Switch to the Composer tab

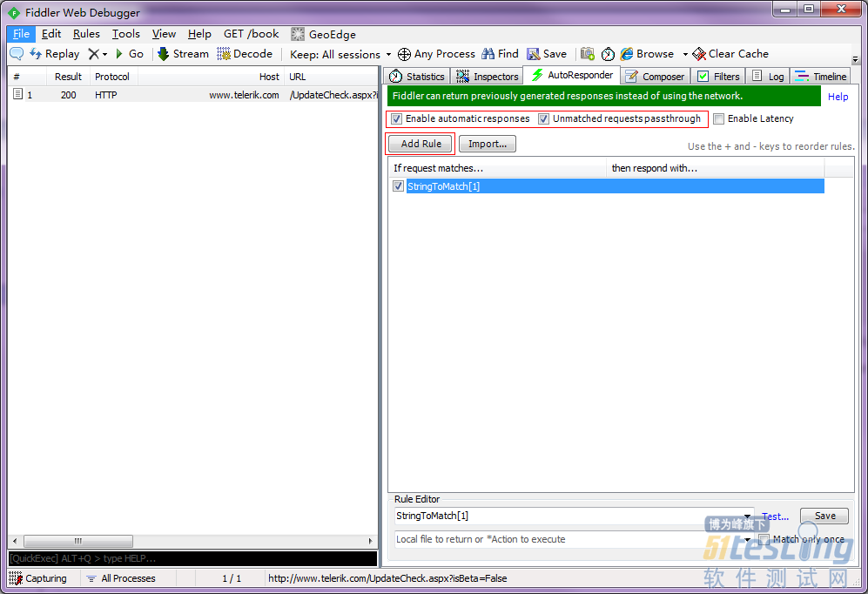(656, 77)
